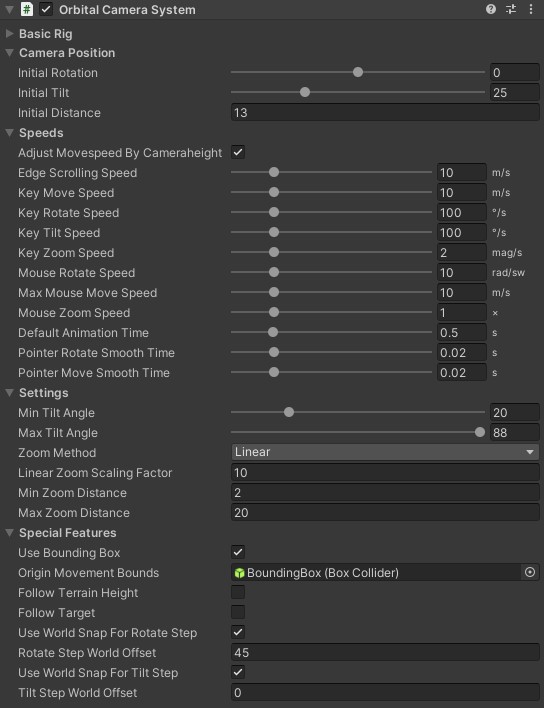The width and height of the screenshot is (544, 708).
Task: Click the Initial Rotation slider handle
Action: point(358,72)
